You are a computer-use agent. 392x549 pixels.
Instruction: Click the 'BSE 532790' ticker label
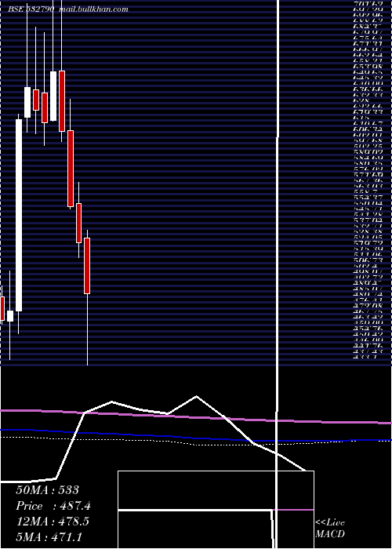click(x=31, y=9)
